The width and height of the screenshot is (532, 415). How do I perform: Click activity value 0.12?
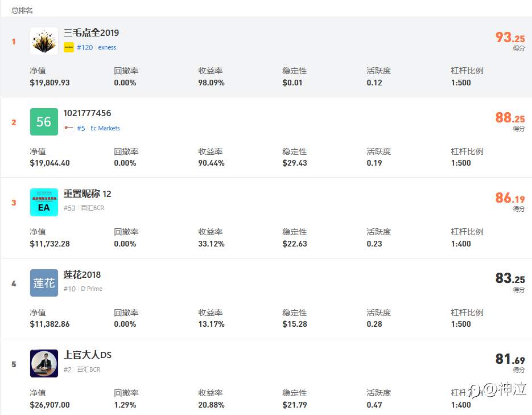pyautogui.click(x=374, y=83)
